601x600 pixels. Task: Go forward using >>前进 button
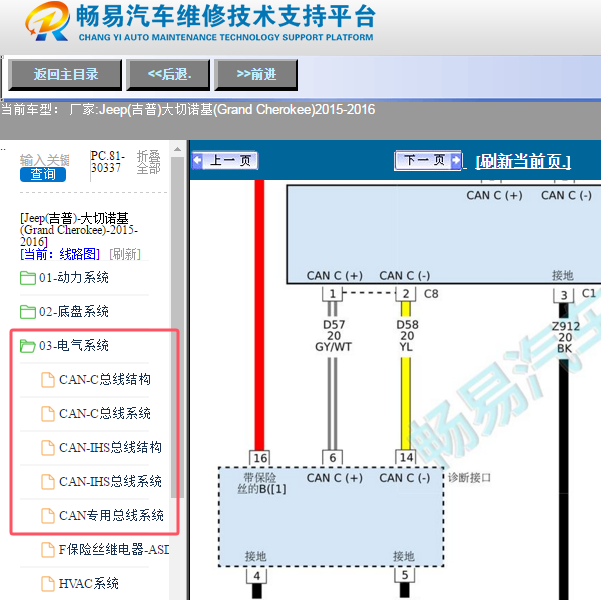(x=256, y=74)
